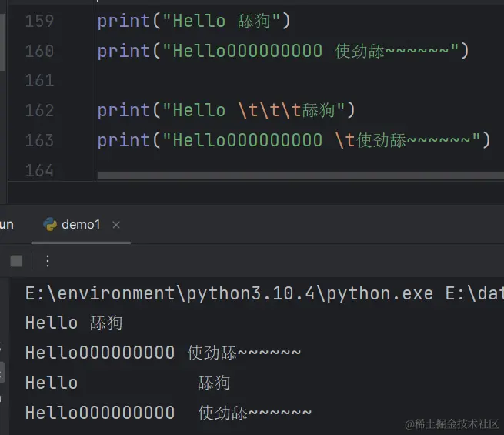Viewport: 504px width, 435px height.
Task: Click the vertical editor scrollbar thumb
Action: pos(2,42)
